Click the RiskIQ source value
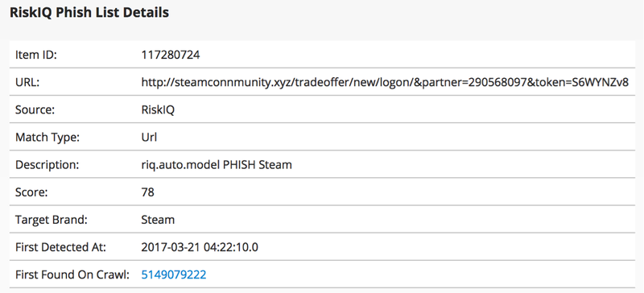 pos(158,109)
